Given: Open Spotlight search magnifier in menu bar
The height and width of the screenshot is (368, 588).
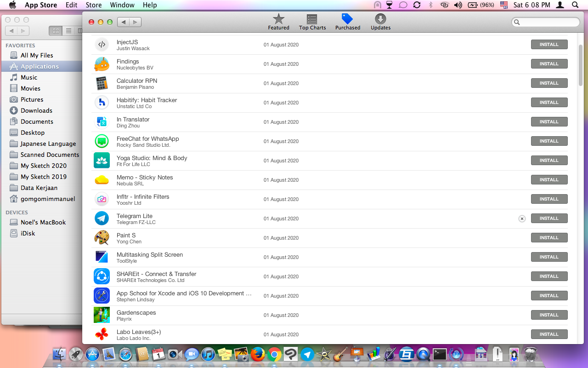Looking at the screenshot, I should pos(575,5).
